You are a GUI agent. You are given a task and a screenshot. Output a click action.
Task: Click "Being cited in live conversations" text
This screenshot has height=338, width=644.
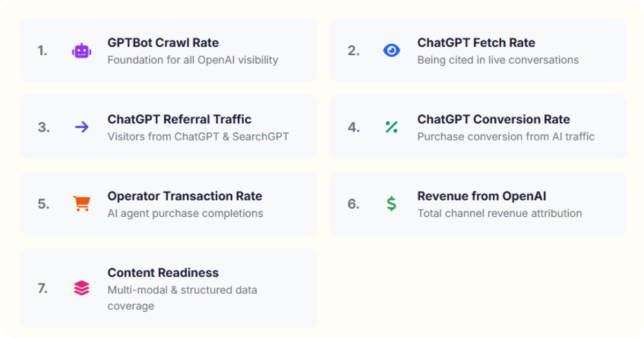point(497,60)
